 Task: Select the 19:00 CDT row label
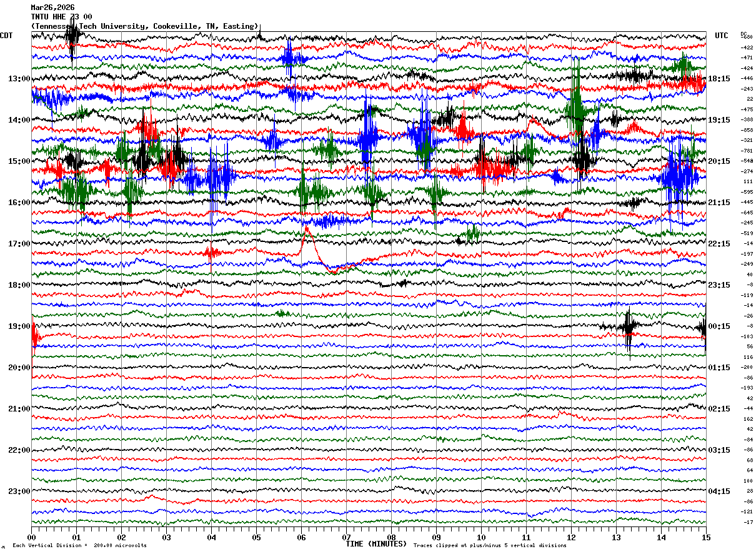19,326
